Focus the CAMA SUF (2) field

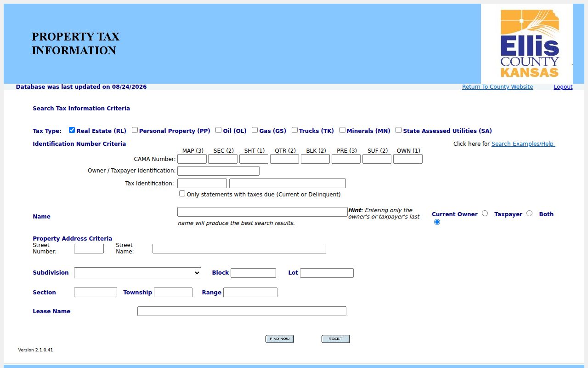coord(377,159)
